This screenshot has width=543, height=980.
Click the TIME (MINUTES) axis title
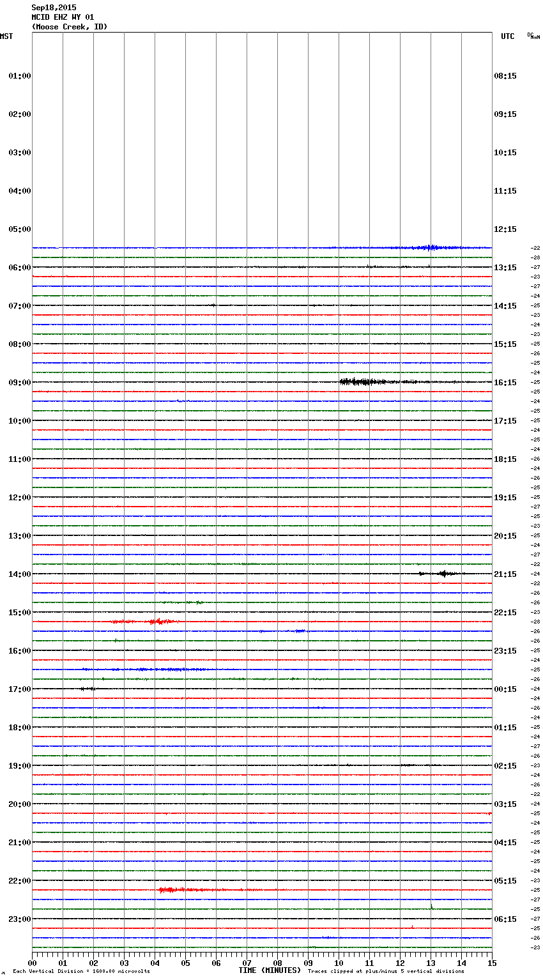coord(270,970)
